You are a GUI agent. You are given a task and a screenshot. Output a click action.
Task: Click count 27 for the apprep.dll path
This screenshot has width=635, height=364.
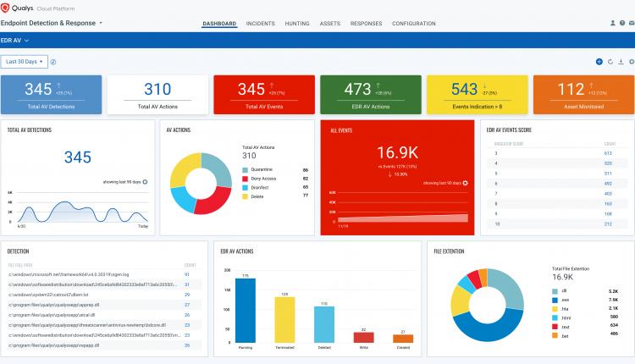click(x=187, y=305)
